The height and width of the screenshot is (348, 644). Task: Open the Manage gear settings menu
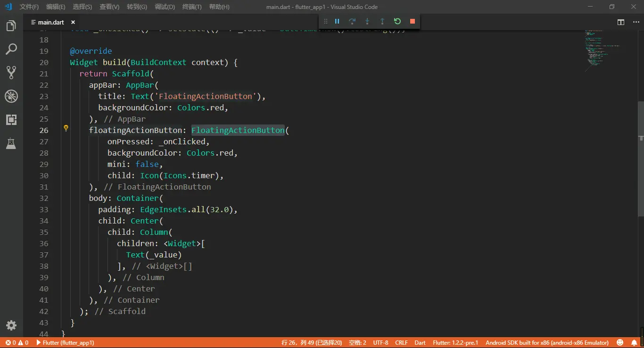pyautogui.click(x=11, y=325)
